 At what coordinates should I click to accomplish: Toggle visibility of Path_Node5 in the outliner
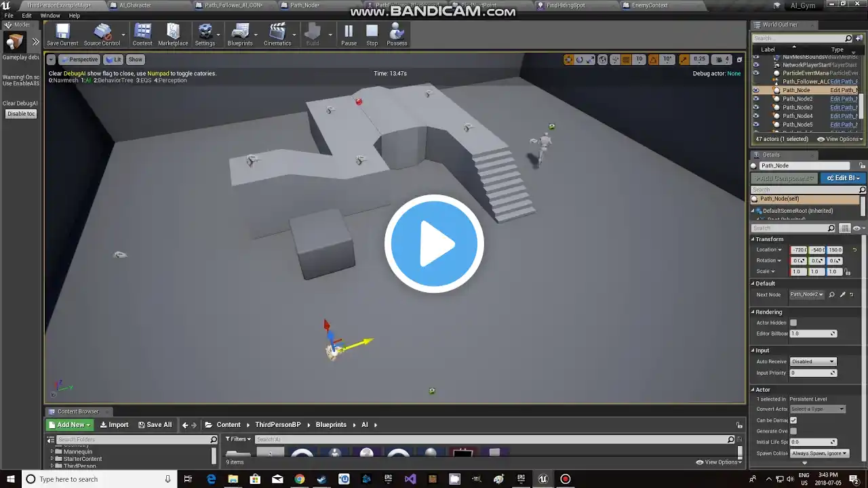[756, 125]
